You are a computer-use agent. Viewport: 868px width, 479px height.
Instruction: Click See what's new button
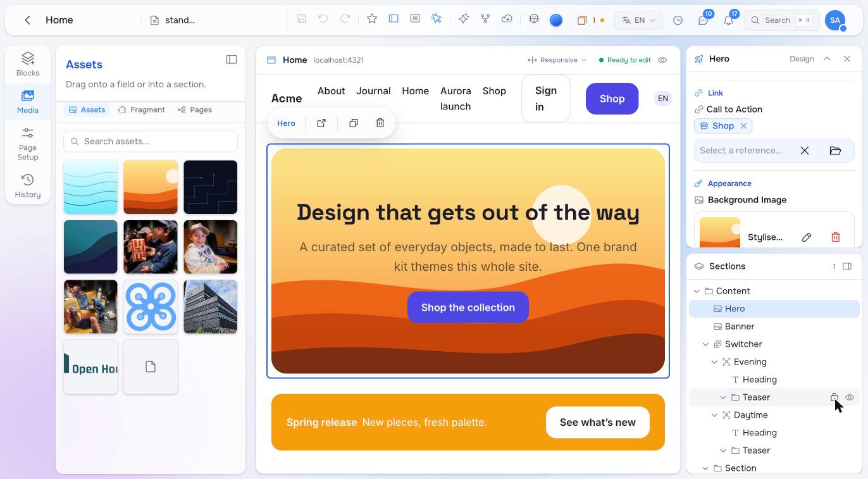pos(598,423)
